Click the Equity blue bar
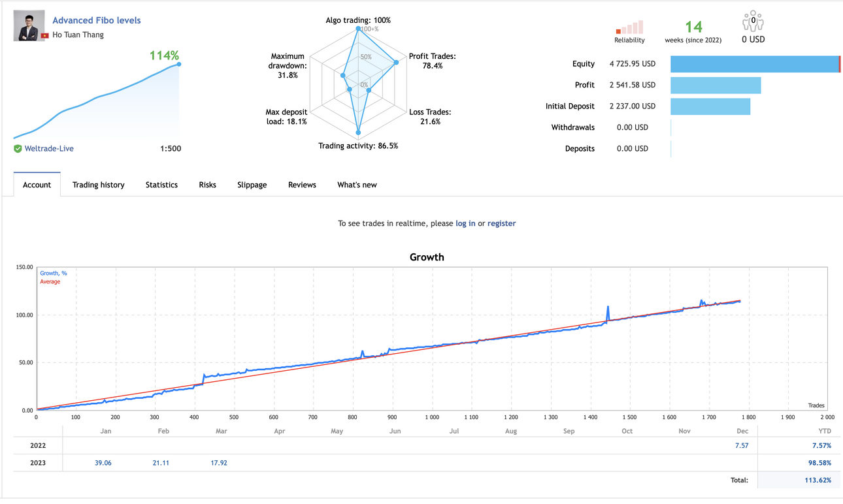 (x=755, y=64)
